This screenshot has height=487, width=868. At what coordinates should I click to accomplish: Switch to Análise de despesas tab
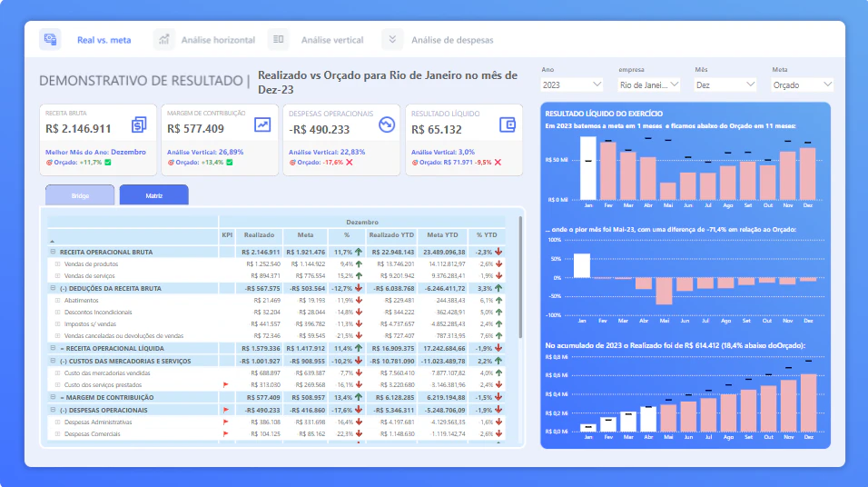[452, 40]
